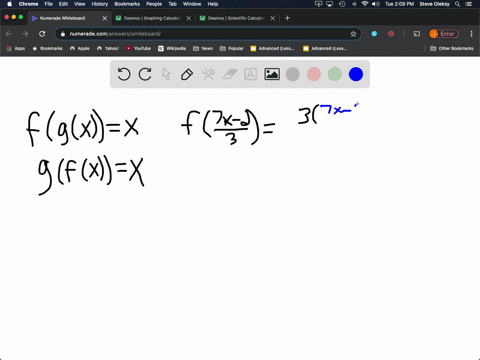Open Spotlight search magnifier
This screenshot has height=360, width=480.
point(458,4)
